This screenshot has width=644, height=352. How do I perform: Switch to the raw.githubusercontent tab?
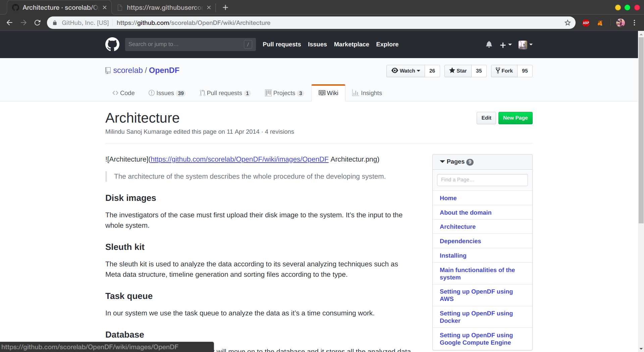coord(164,7)
